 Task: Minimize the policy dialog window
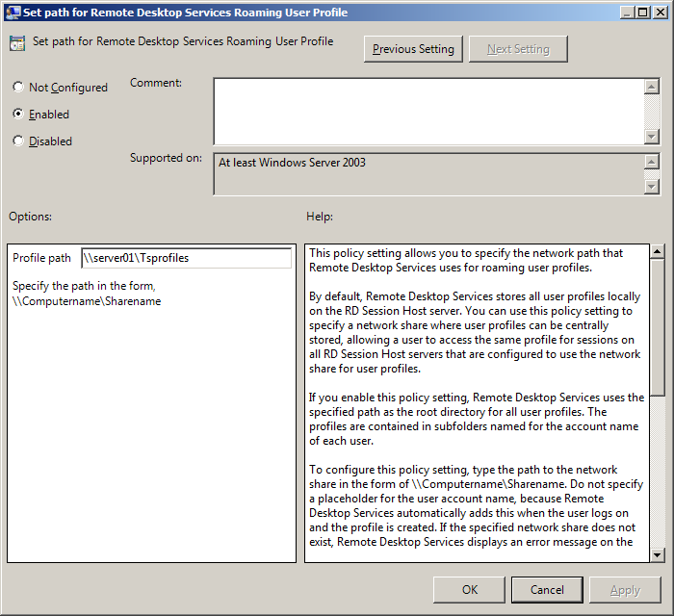coord(627,13)
